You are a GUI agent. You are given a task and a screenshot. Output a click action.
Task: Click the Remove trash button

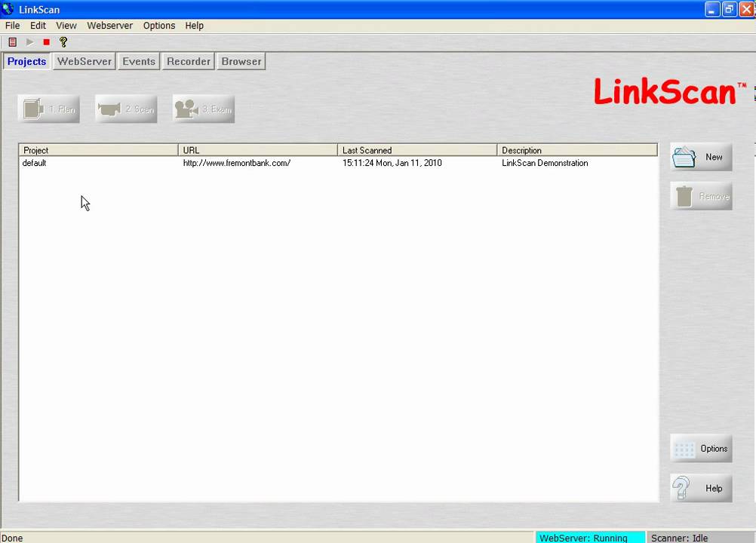(702, 196)
